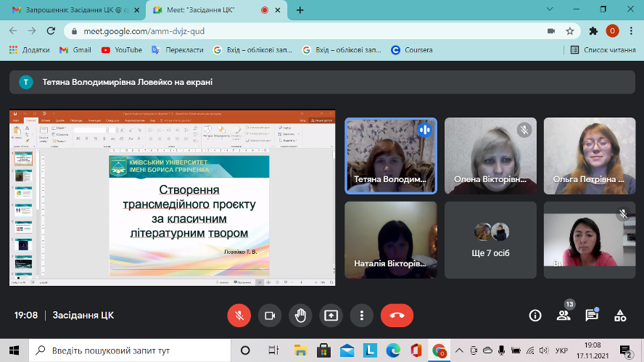This screenshot has height=362, width=644.
Task: Go back in browser history
Action: [13, 30]
